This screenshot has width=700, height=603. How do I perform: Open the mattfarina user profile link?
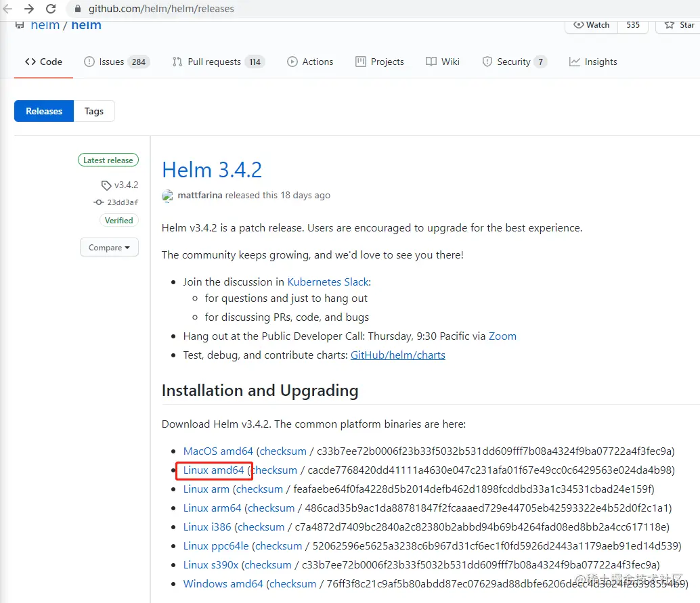pos(200,196)
